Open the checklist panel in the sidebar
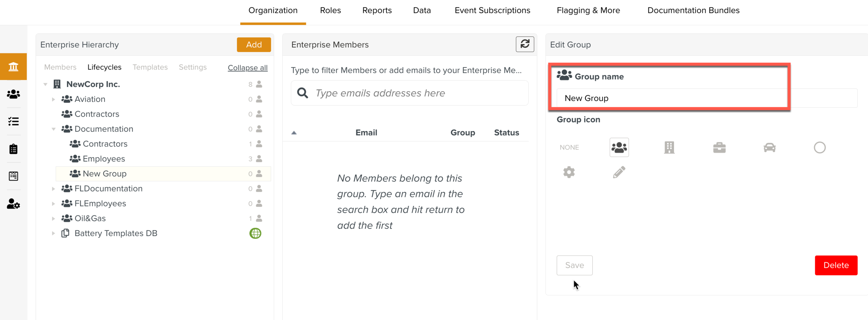This screenshot has width=868, height=320. (14, 121)
